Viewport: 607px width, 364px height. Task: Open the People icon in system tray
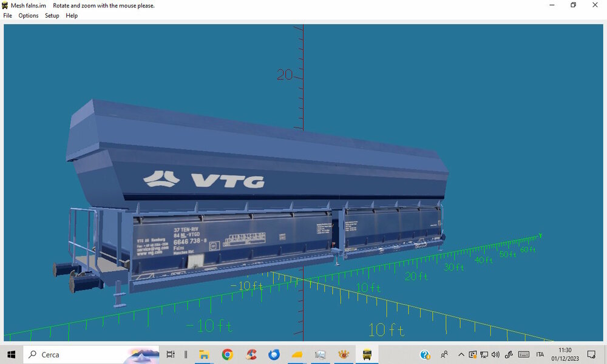(444, 354)
